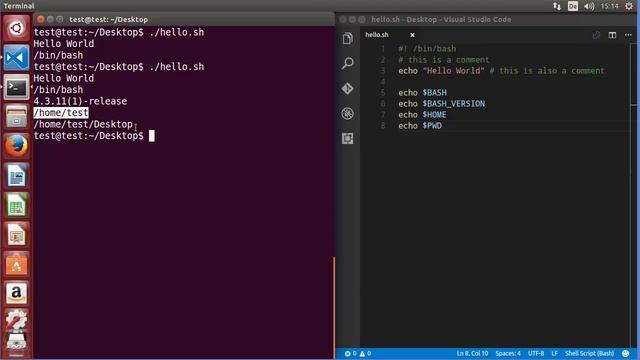640x360 pixels.
Task: Change the Shell Script (Bash) language mode
Action: (x=589, y=353)
